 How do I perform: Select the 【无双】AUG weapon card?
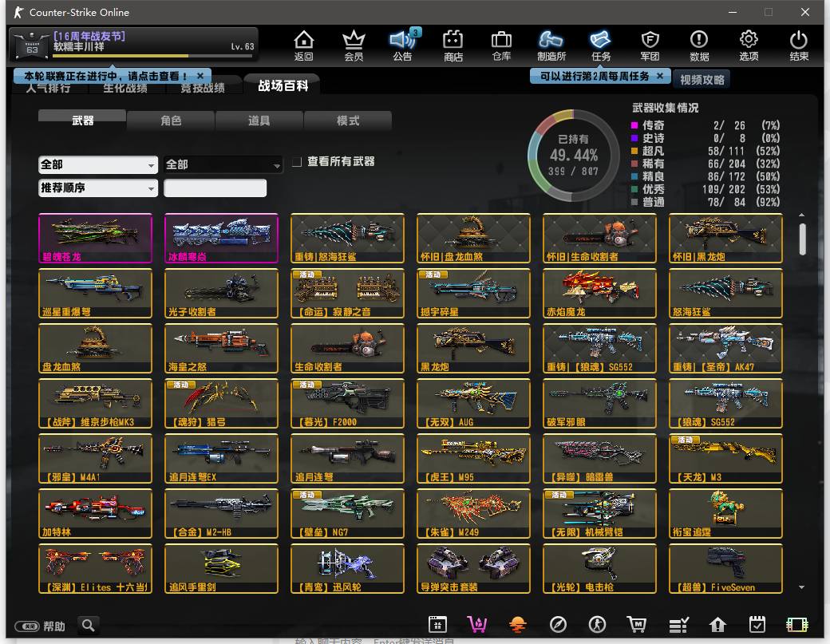click(473, 403)
